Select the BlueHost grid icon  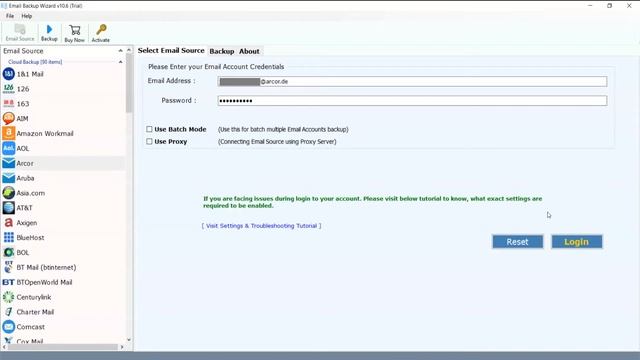coord(9,238)
